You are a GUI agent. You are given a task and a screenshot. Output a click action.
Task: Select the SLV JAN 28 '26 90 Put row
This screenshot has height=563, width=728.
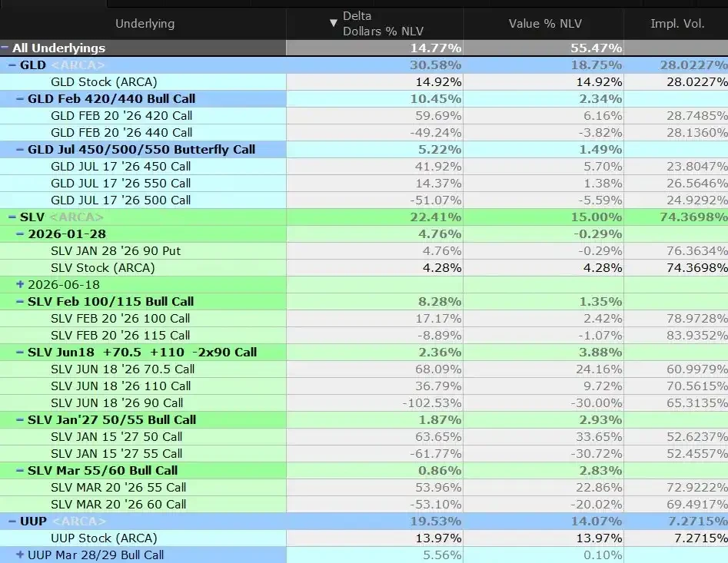tap(115, 251)
